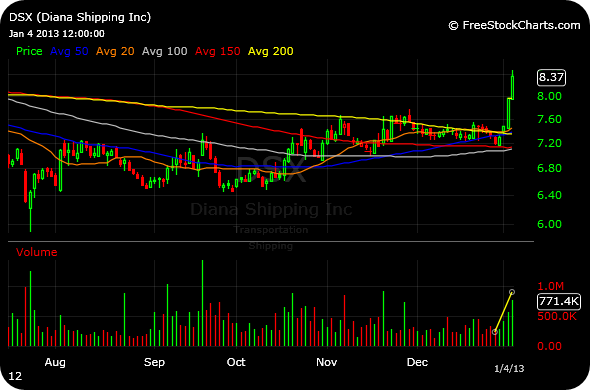
Task: Click the 7.20 price axis label
Action: click(549, 143)
